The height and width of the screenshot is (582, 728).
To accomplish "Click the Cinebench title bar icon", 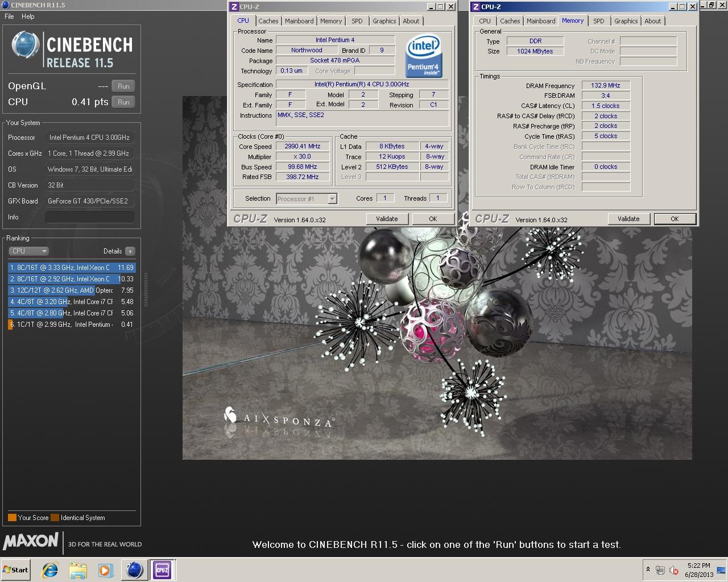I will pyautogui.click(x=6, y=5).
